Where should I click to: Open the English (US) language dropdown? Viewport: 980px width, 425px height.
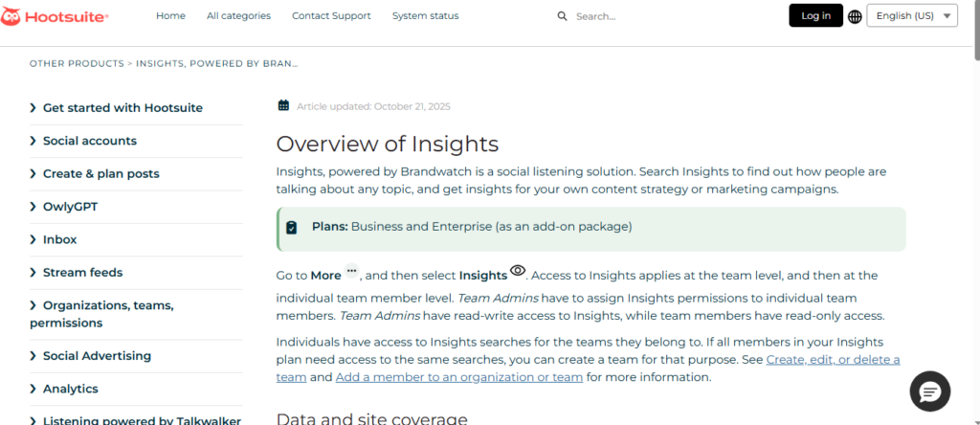pos(912,16)
